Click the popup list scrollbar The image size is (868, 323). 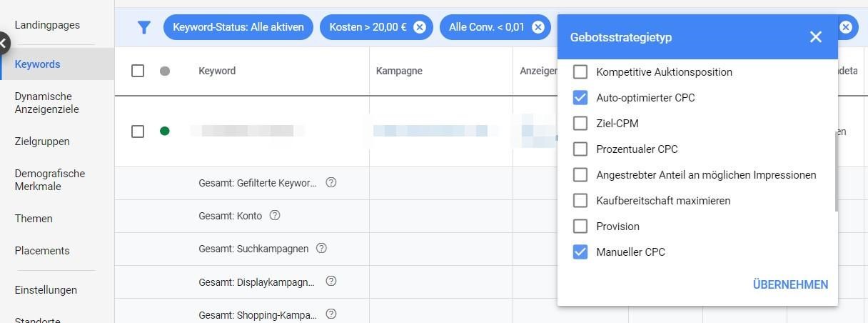pyautogui.click(x=835, y=172)
